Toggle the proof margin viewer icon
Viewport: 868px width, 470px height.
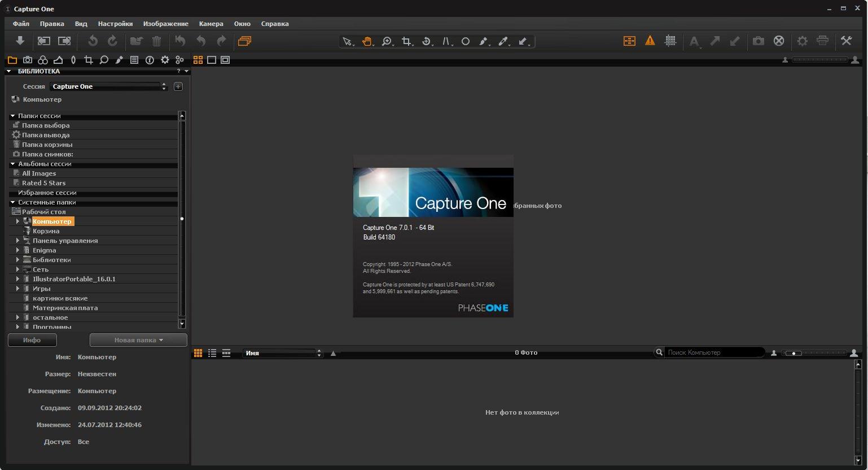point(225,60)
